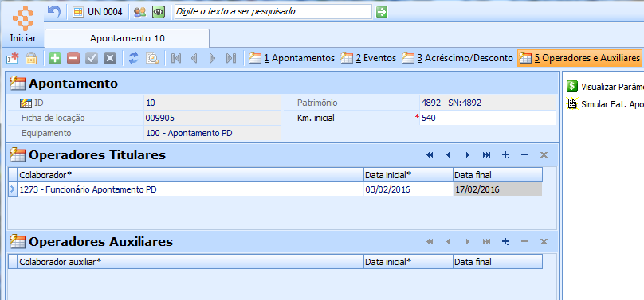Click the users group icon
This screenshot has width=644, height=300.
point(140,12)
